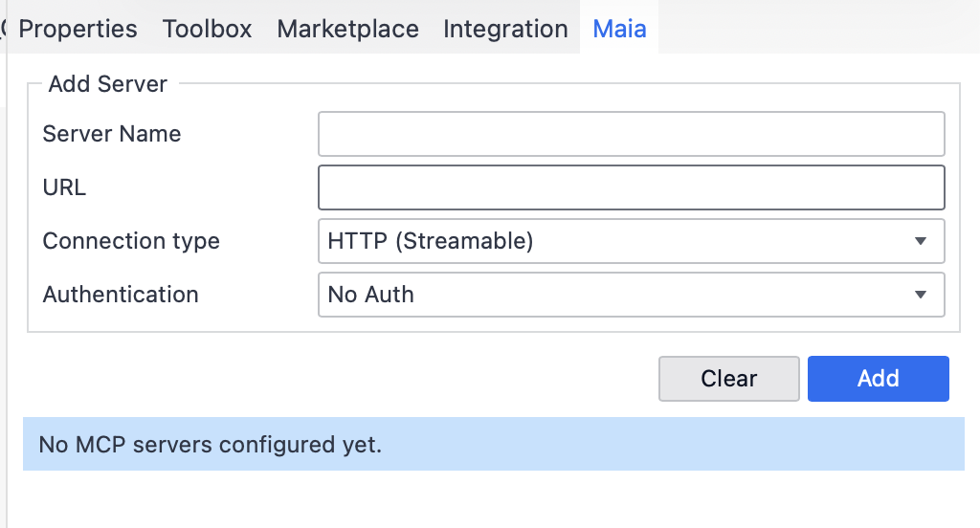Click the partially hidden tab left of Properties
The image size is (980, 528).
tap(4, 29)
